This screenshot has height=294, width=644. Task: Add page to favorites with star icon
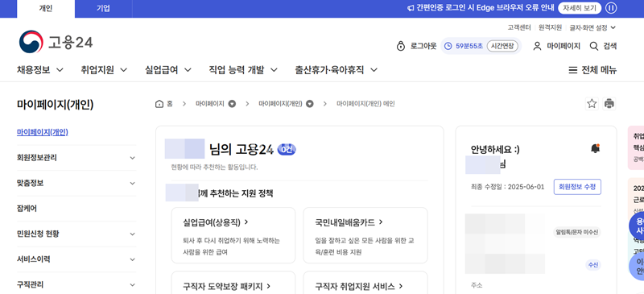[592, 104]
